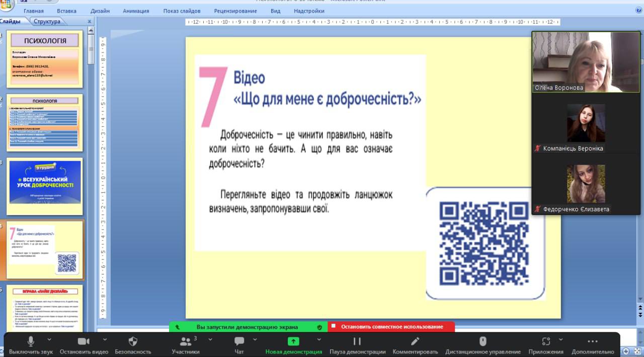Viewport: 644px width, 357px height.
Task: Open Дополнительно three-dots menu
Action: (x=593, y=341)
